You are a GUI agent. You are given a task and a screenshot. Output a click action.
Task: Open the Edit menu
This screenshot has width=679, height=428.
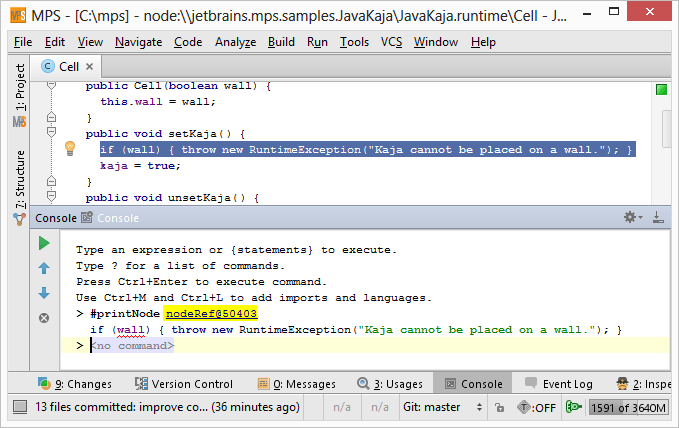(x=55, y=42)
